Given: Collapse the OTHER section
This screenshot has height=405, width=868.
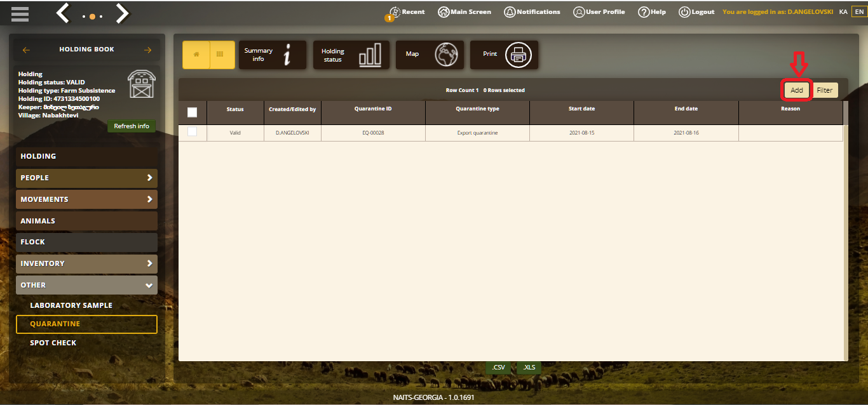Looking at the screenshot, I should point(86,285).
